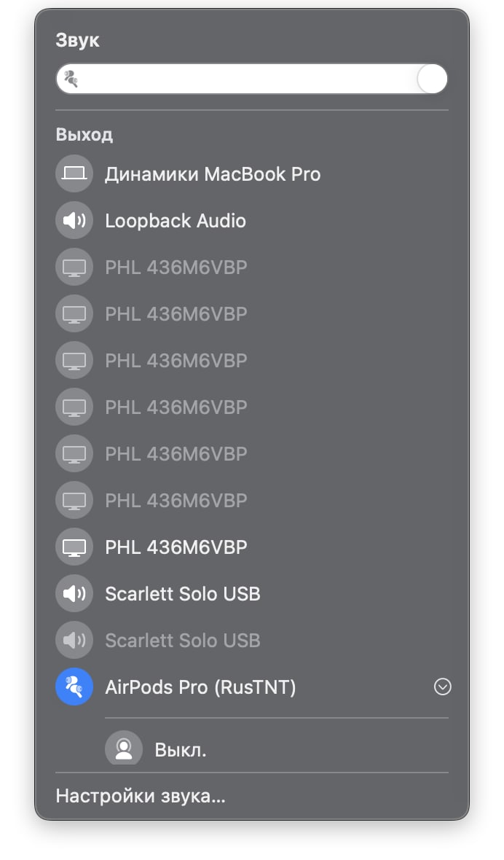Select active Scarlett Solo USB output
The width and height of the screenshot is (504, 860).
click(182, 593)
